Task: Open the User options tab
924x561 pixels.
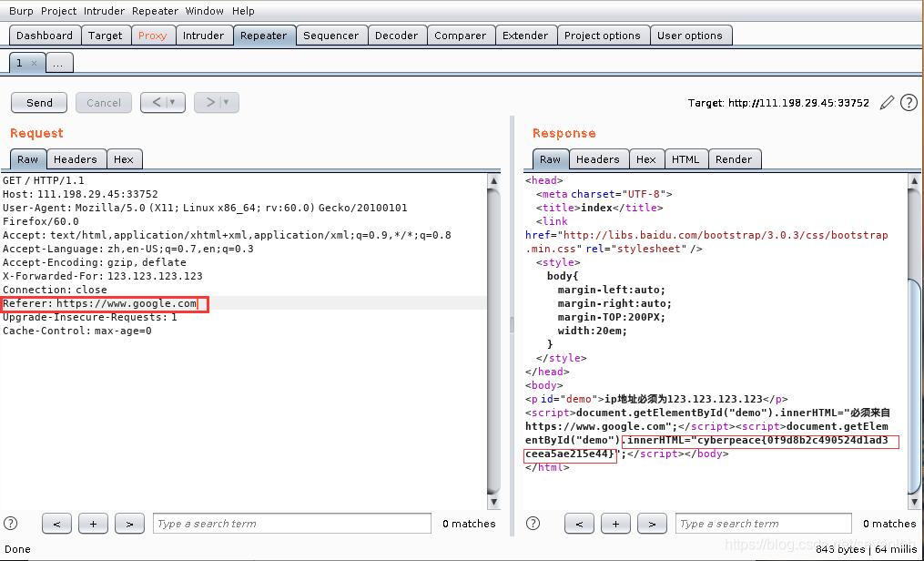Action: 689,36
